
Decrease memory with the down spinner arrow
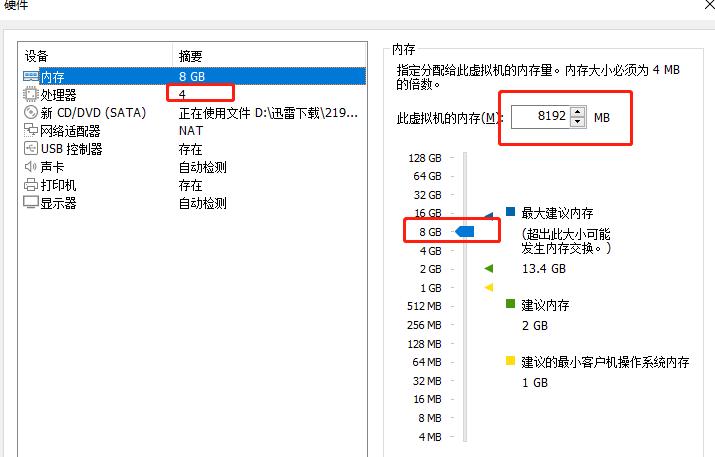pyautogui.click(x=578, y=122)
